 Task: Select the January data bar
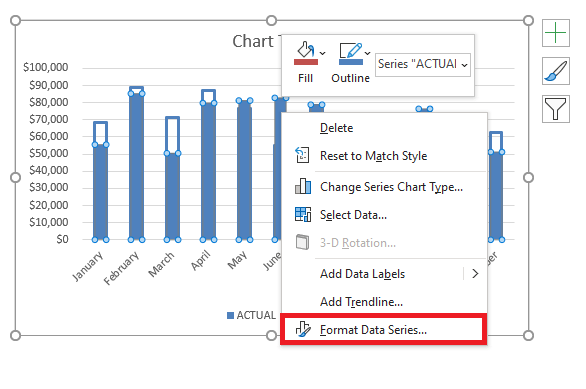click(101, 192)
